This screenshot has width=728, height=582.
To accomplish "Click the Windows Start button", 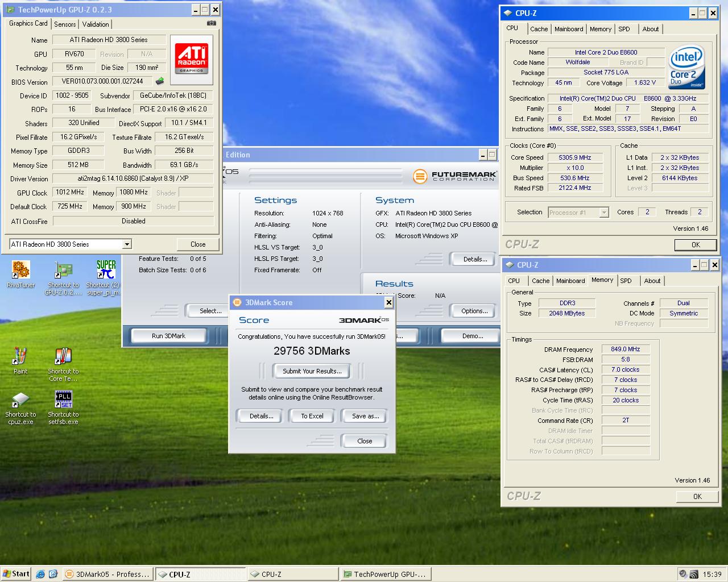I will click(x=16, y=574).
